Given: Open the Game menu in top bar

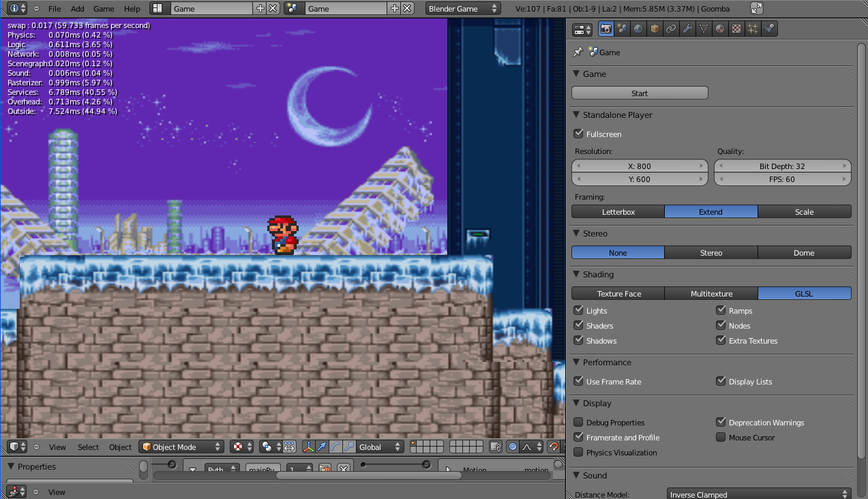Looking at the screenshot, I should click(104, 9).
